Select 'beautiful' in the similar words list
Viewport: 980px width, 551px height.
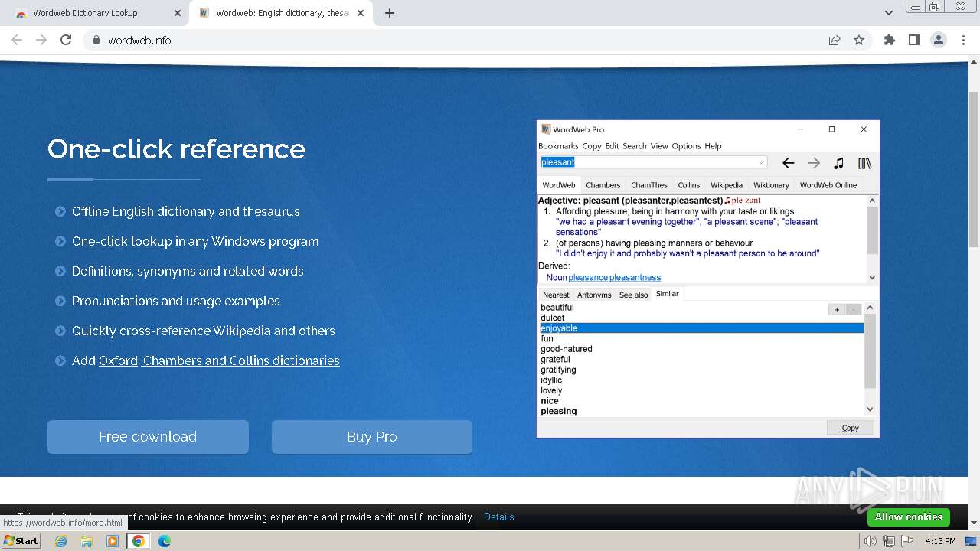pyautogui.click(x=557, y=308)
